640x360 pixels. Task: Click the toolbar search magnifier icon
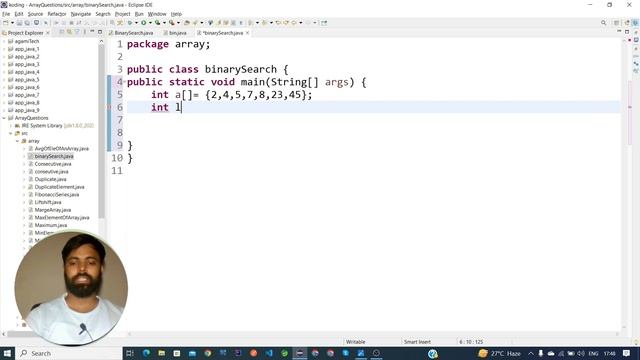click(603, 23)
